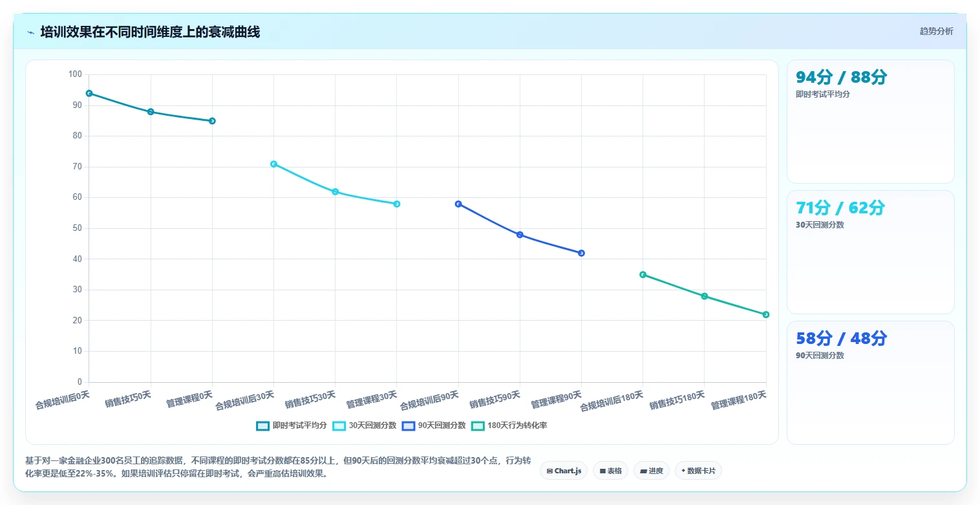This screenshot has width=980, height=505.
Task: Click the Chart.js tag's small icon
Action: (x=549, y=471)
